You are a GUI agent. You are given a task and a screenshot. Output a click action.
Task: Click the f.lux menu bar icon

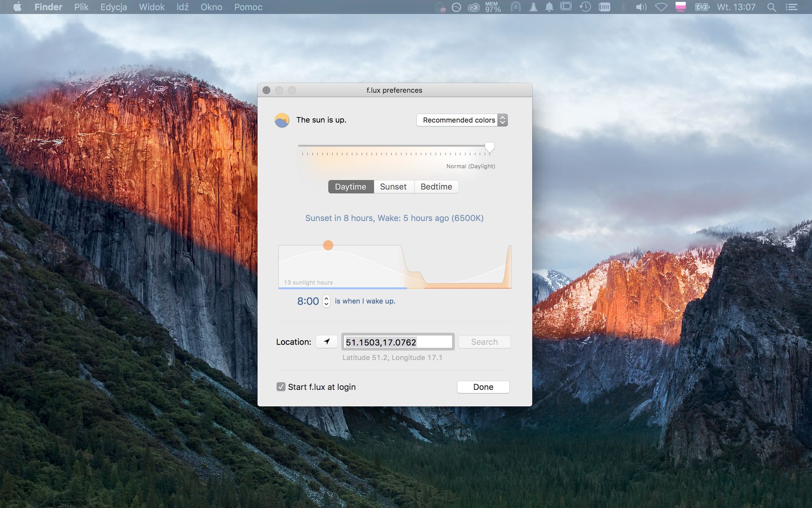click(x=440, y=7)
